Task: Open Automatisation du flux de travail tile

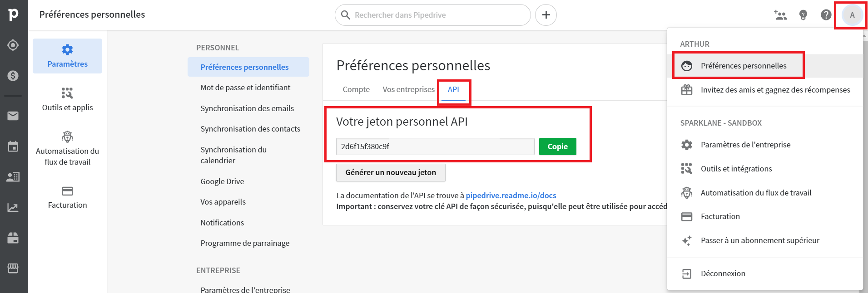Action: click(x=67, y=149)
